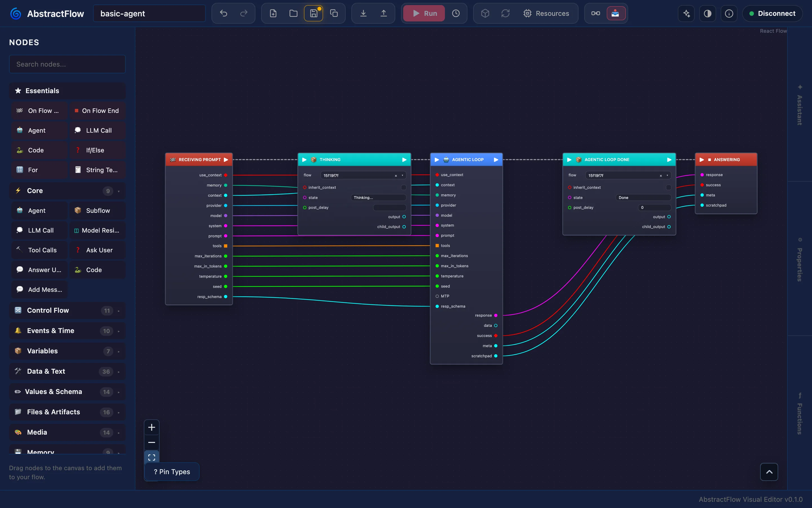812x508 pixels.
Task: Open flow dropdown in THINKING node
Action: [402, 175]
